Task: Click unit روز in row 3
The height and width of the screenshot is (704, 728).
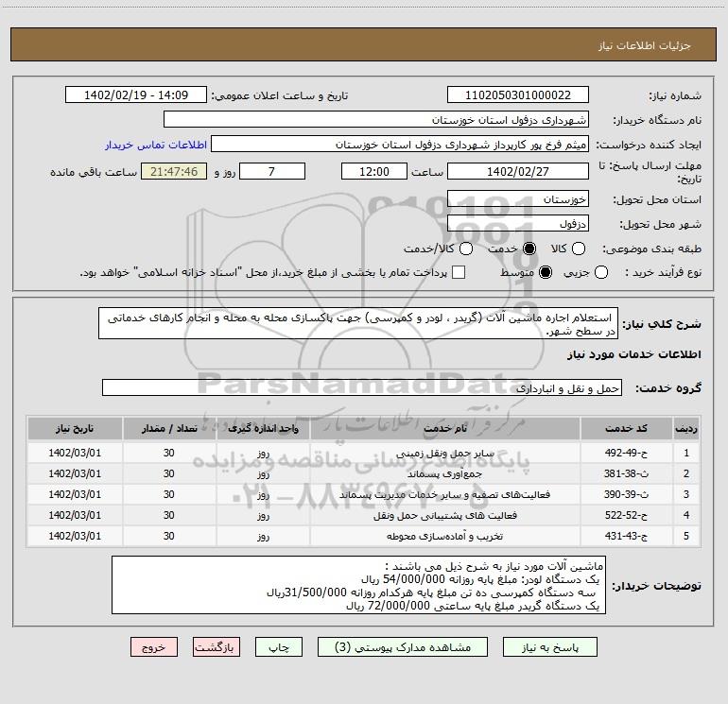Action: point(263,495)
